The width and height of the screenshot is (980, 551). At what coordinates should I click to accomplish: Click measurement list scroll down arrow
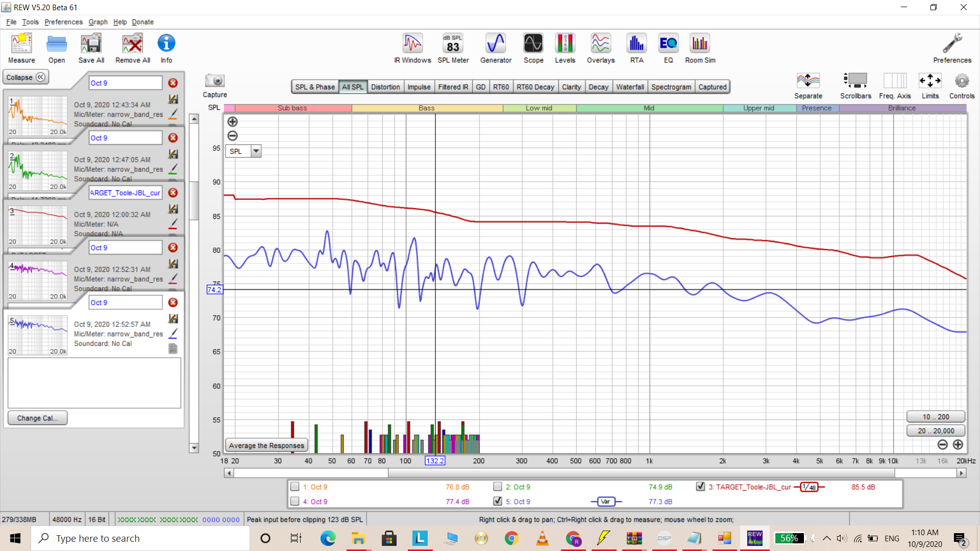(x=194, y=448)
